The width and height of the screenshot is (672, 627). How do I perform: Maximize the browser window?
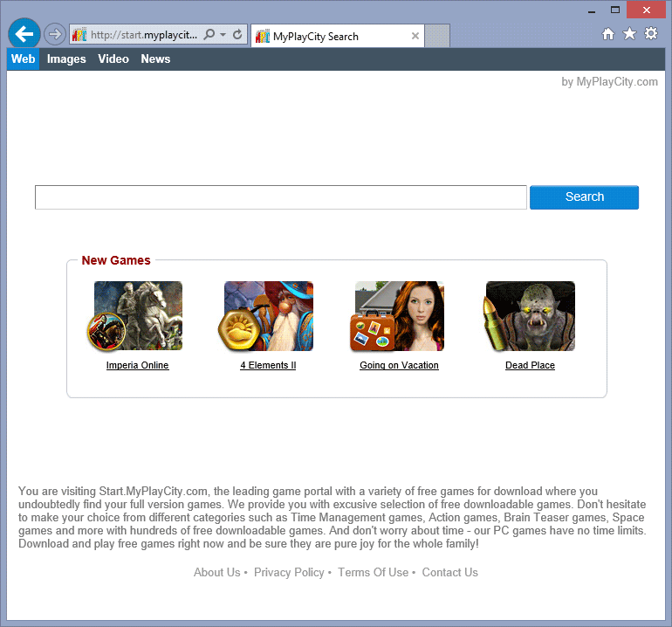click(x=615, y=10)
